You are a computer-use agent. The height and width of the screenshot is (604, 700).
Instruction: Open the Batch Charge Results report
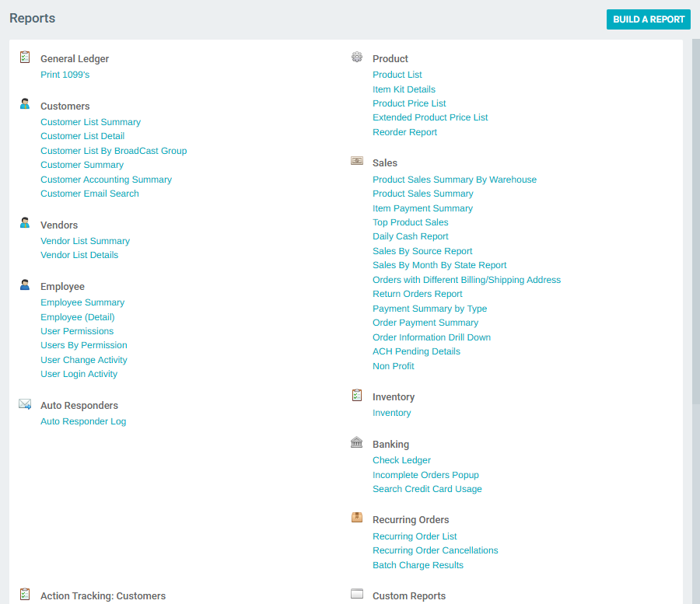(x=418, y=565)
